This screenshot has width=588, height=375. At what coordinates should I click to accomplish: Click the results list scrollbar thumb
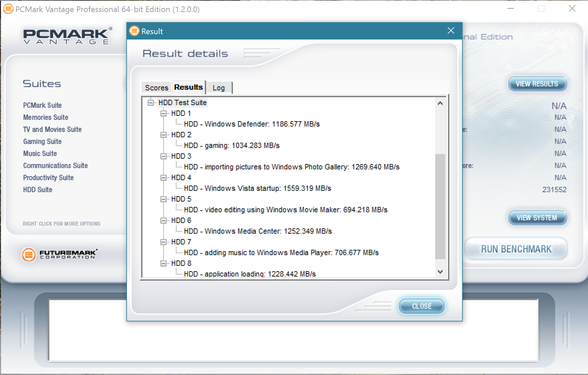point(440,206)
